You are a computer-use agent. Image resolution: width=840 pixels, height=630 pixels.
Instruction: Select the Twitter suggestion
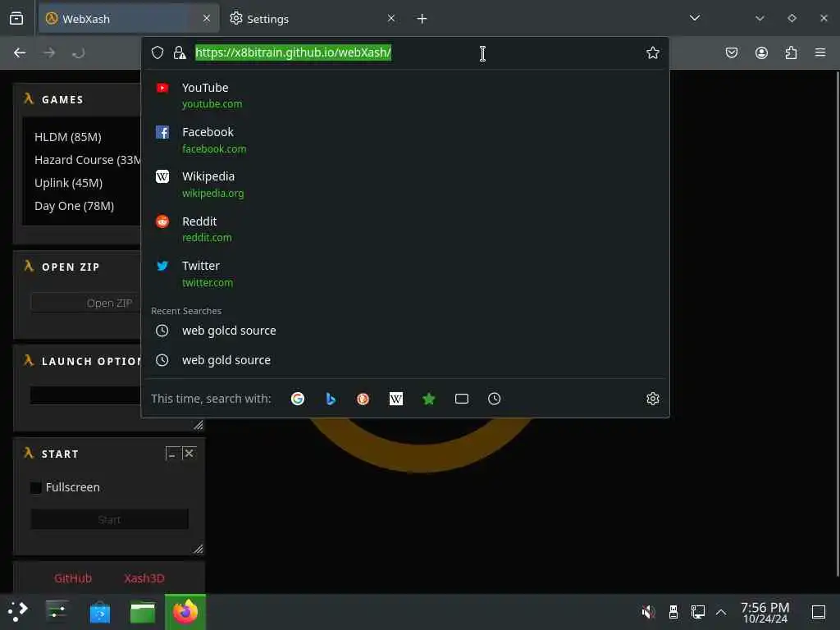pyautogui.click(x=405, y=274)
